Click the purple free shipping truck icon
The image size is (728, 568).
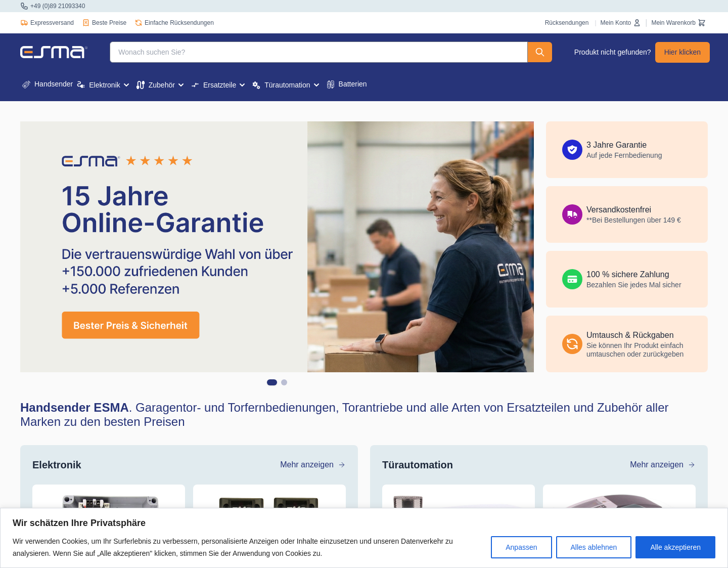click(572, 214)
